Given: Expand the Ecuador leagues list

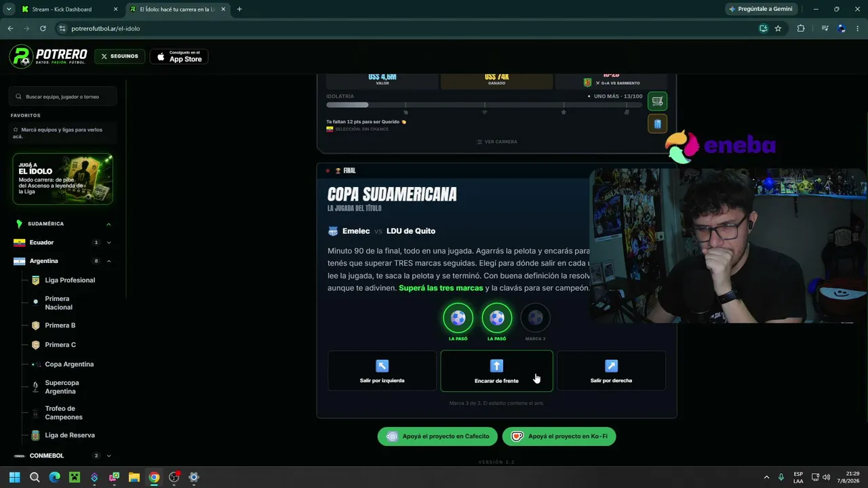Looking at the screenshot, I should [x=108, y=243].
